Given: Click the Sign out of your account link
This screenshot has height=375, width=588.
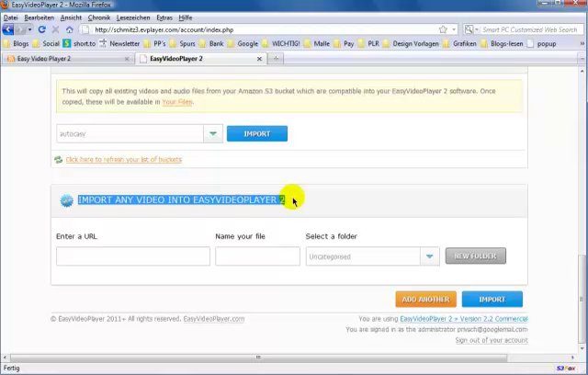Looking at the screenshot, I should click(x=491, y=340).
